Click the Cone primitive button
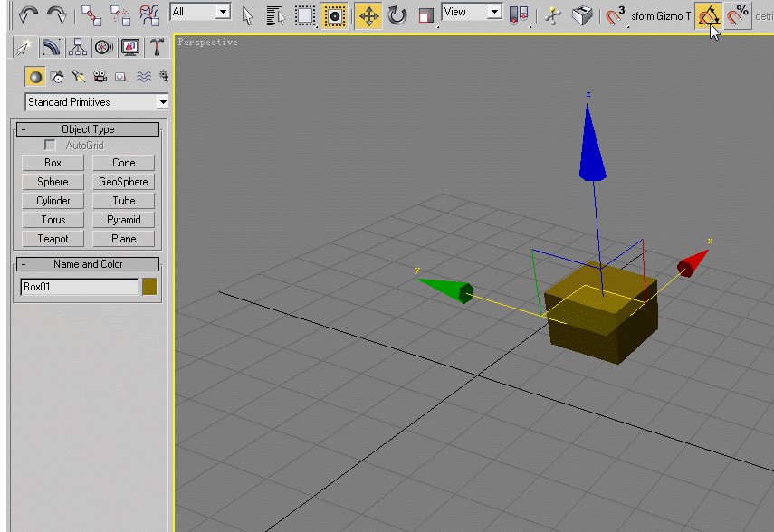 [x=123, y=163]
